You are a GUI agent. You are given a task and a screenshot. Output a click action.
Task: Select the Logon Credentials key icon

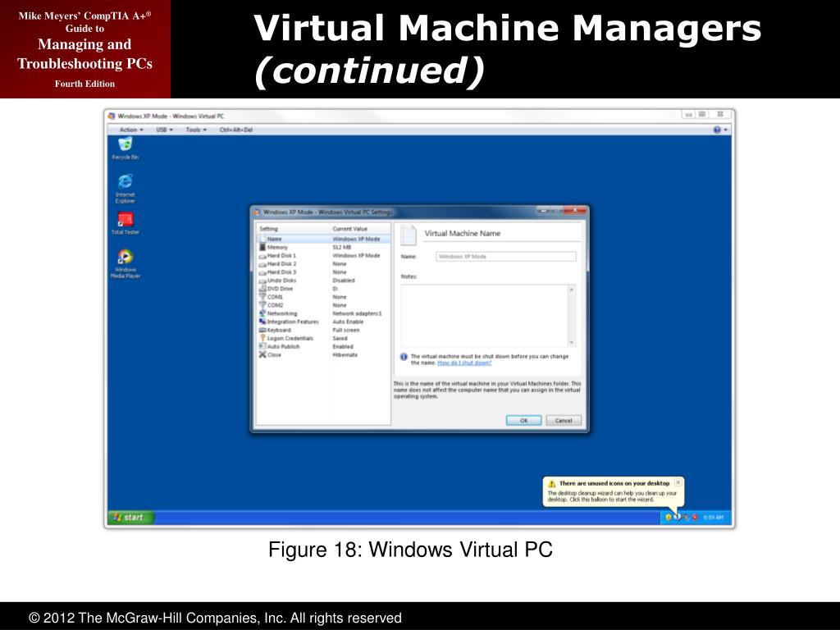262,338
